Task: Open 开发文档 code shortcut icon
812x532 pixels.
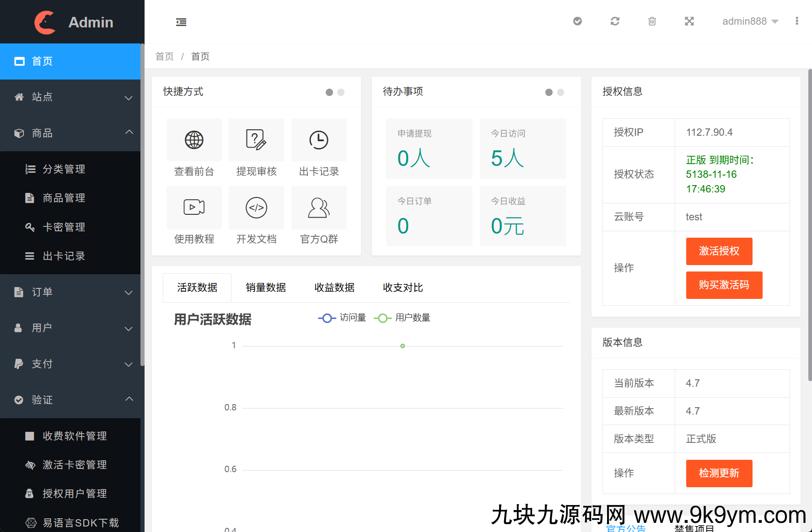Action: [x=256, y=208]
